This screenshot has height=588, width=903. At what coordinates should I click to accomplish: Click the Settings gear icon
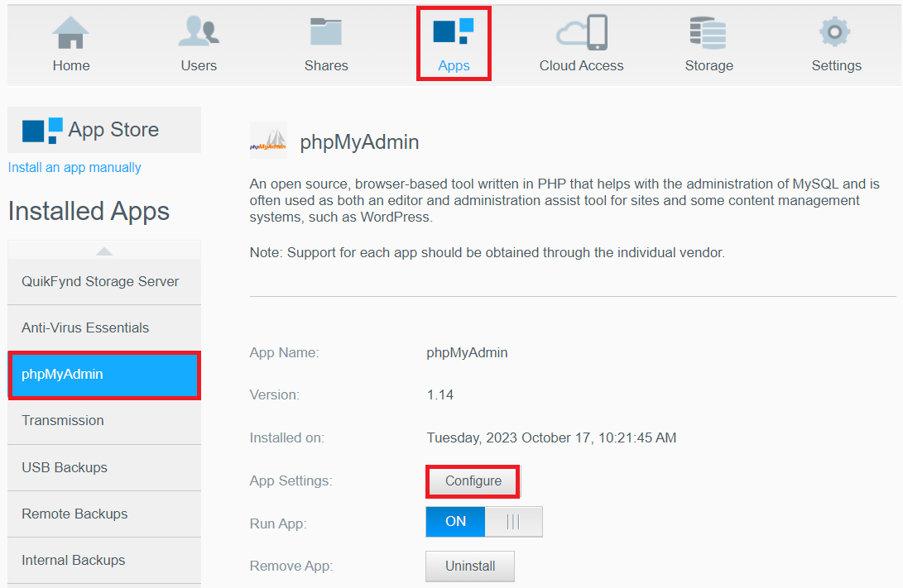(835, 31)
